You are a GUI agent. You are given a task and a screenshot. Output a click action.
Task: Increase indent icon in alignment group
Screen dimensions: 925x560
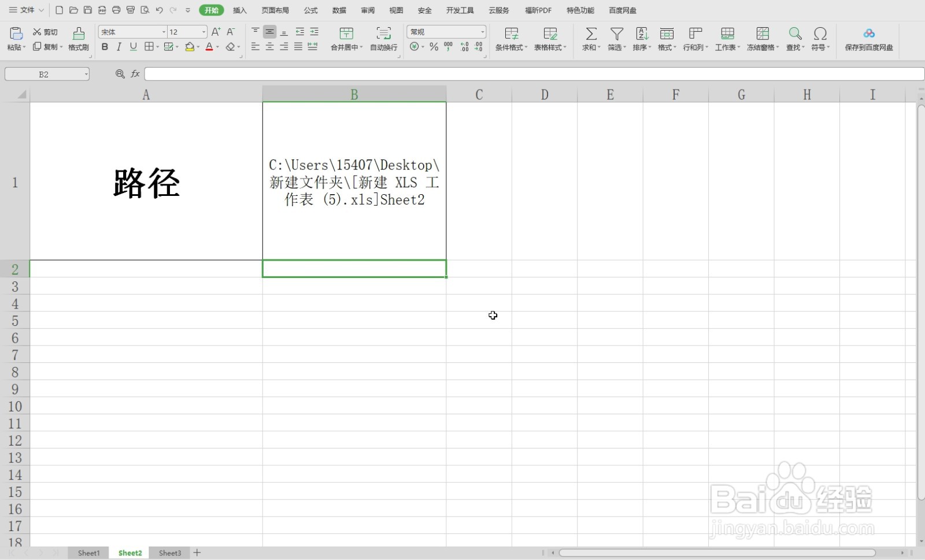tap(314, 32)
